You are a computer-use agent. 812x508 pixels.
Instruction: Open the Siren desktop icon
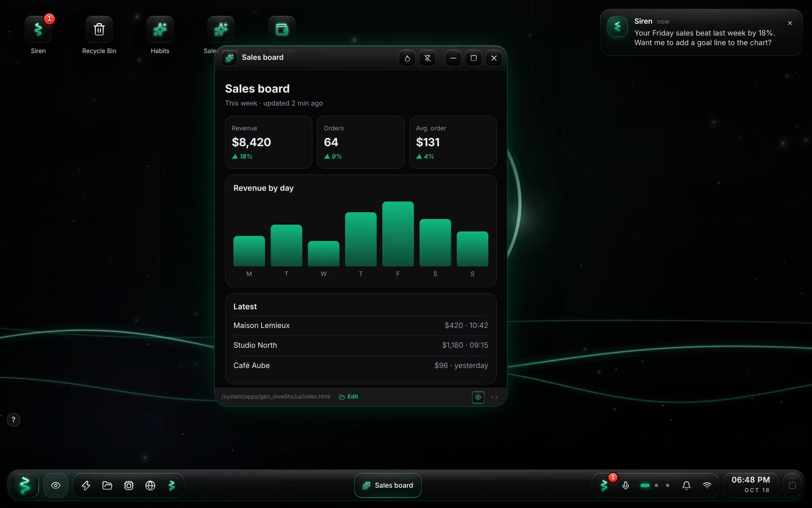coord(38,29)
